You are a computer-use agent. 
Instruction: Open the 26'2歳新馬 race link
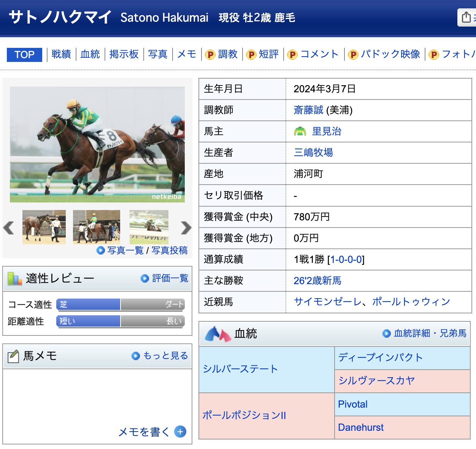pos(317,281)
